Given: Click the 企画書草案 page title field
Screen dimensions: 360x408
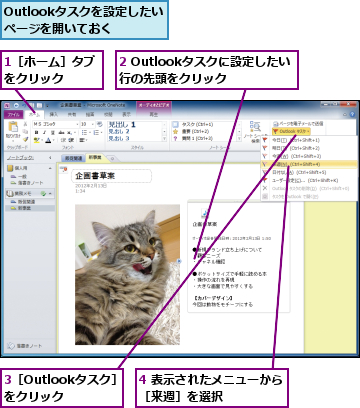Looking at the screenshot, I should point(112,176).
